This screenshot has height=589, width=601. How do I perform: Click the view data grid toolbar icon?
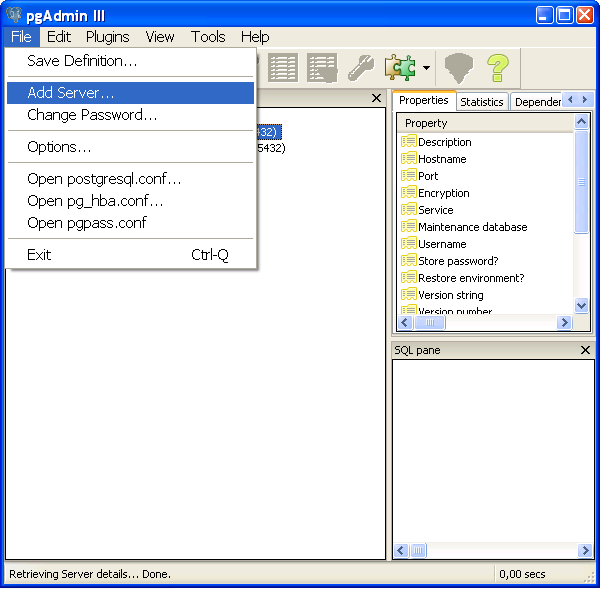(x=283, y=68)
